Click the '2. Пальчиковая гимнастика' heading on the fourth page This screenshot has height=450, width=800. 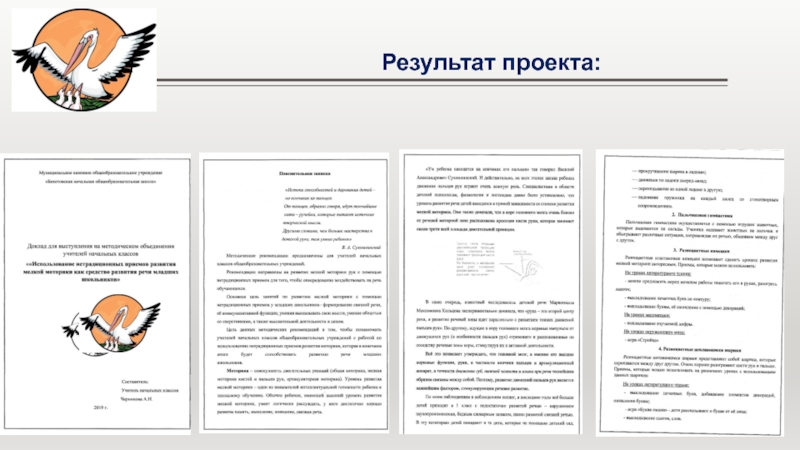pos(702,215)
